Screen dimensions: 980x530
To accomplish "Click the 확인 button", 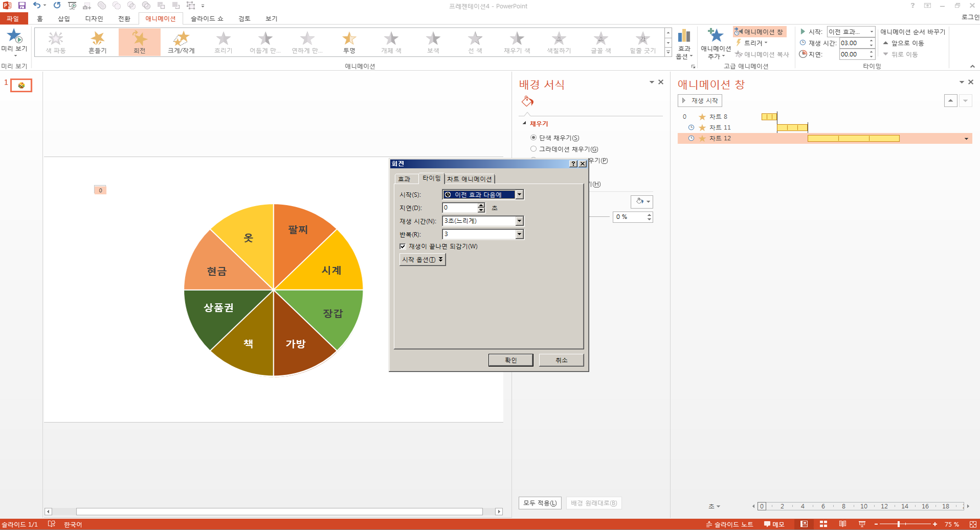I will click(x=511, y=360).
